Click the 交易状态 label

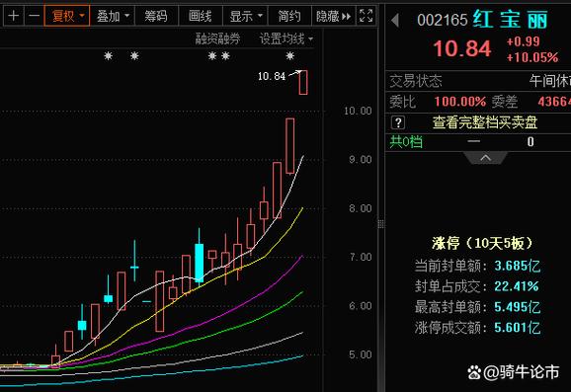tap(416, 81)
